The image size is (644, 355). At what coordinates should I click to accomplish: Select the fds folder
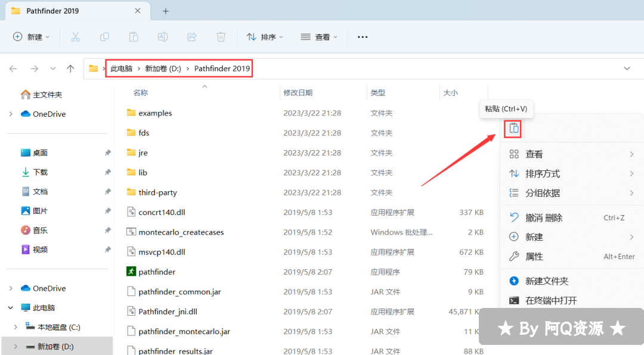click(x=144, y=133)
